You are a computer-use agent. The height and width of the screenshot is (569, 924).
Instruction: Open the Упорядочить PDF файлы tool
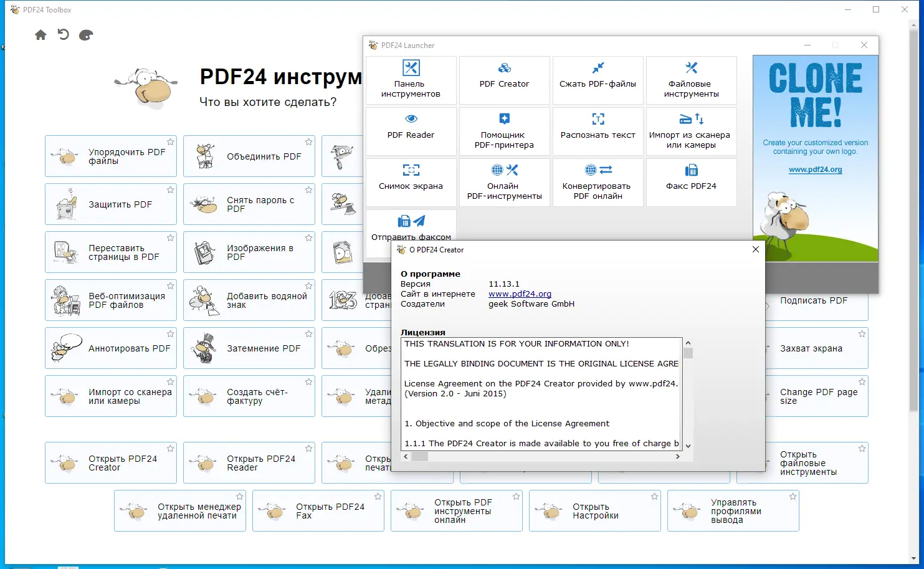pyautogui.click(x=111, y=156)
